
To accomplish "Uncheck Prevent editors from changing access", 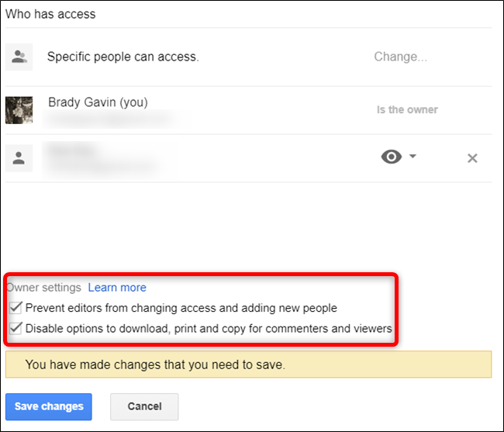I will [x=14, y=308].
